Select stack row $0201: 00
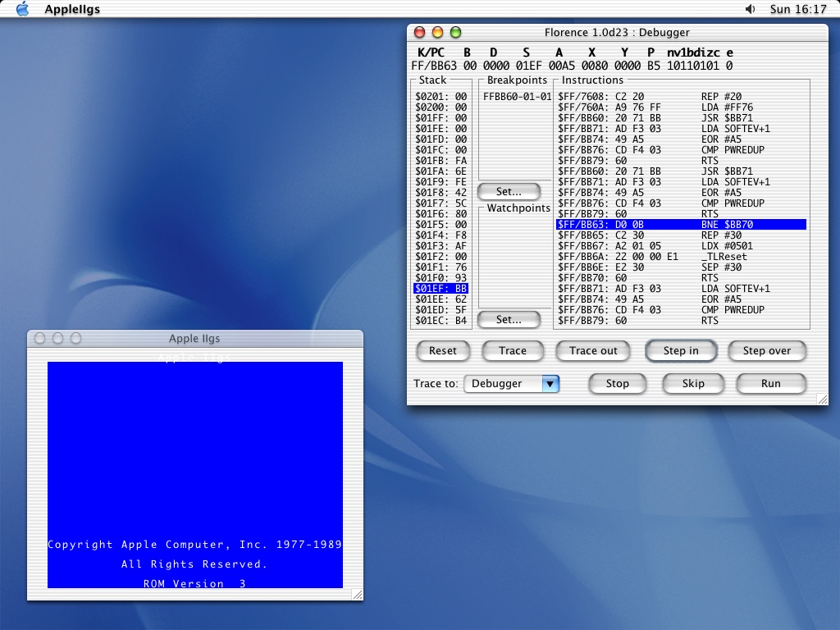 [x=441, y=97]
